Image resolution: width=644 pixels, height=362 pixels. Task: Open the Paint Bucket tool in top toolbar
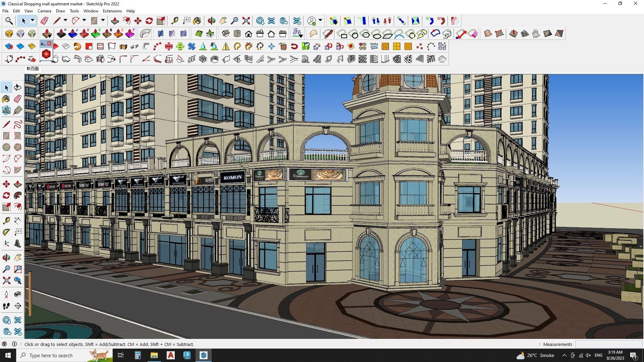[197, 21]
